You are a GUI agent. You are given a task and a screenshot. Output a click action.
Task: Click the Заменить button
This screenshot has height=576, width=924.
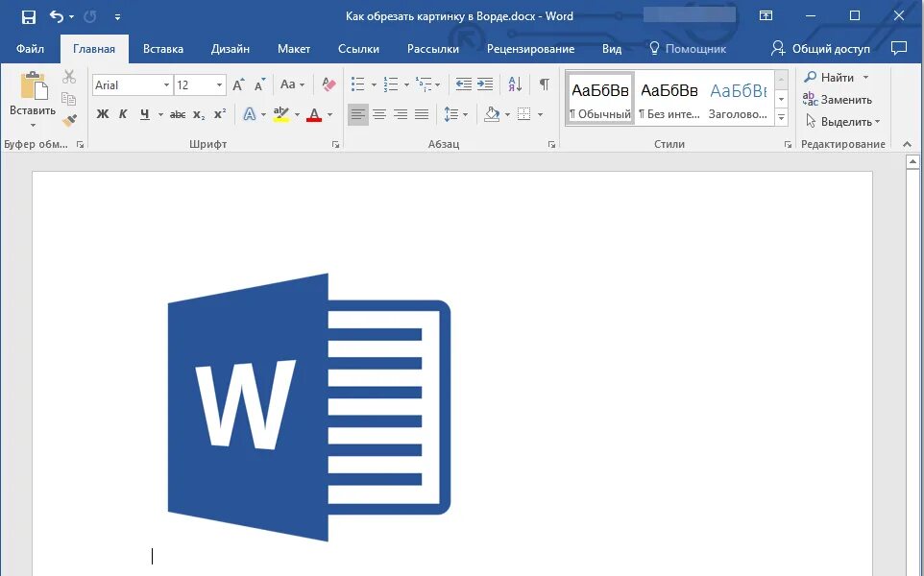(838, 100)
